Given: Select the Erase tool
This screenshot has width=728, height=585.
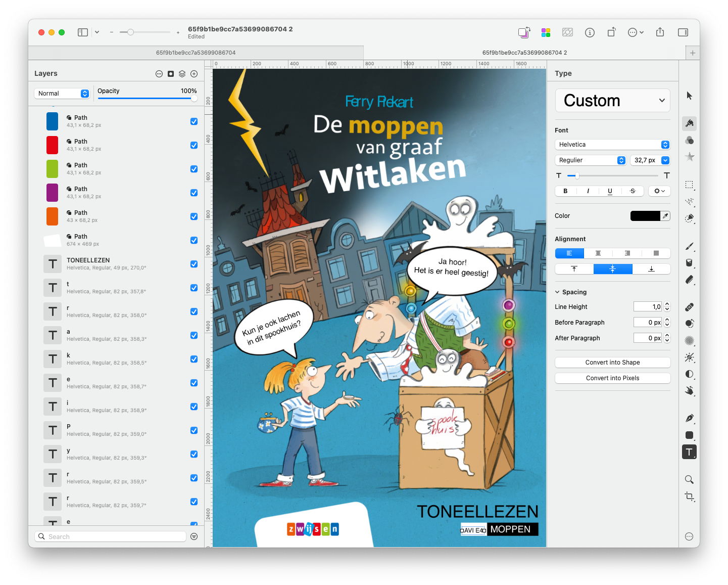Looking at the screenshot, I should 689,280.
